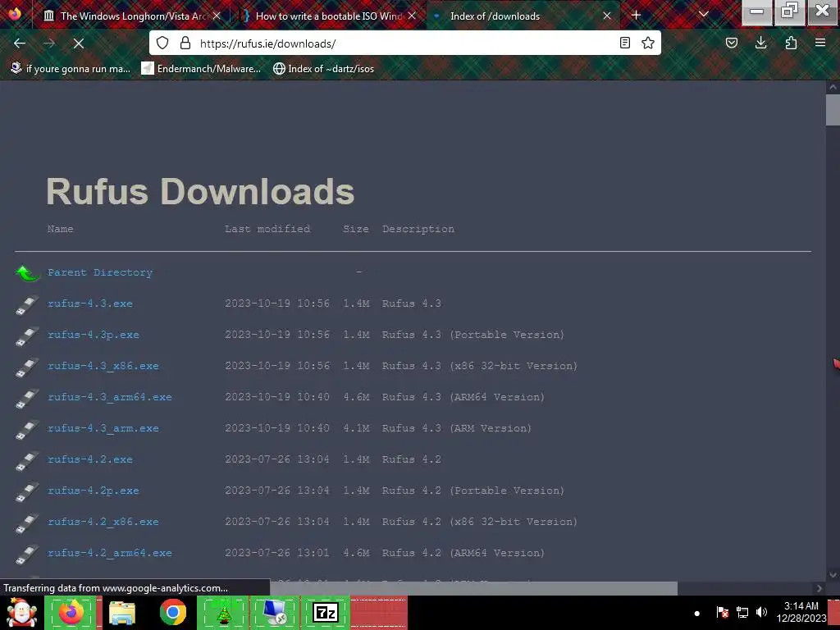Screen dimensions: 840x630
Task: Open the shield tracking protection icon
Action: pos(162,43)
